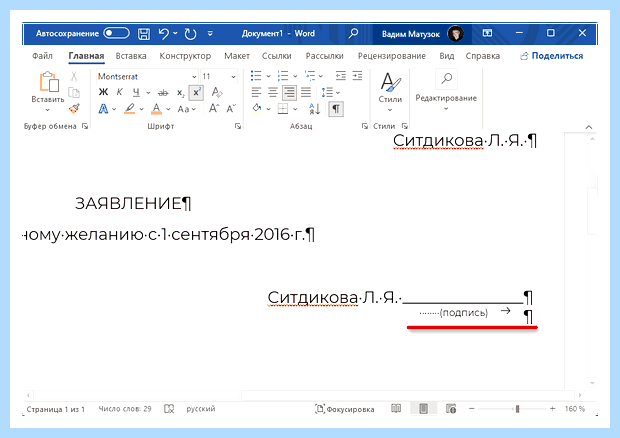
Task: Decrease paragraph indent
Action: pos(340,76)
